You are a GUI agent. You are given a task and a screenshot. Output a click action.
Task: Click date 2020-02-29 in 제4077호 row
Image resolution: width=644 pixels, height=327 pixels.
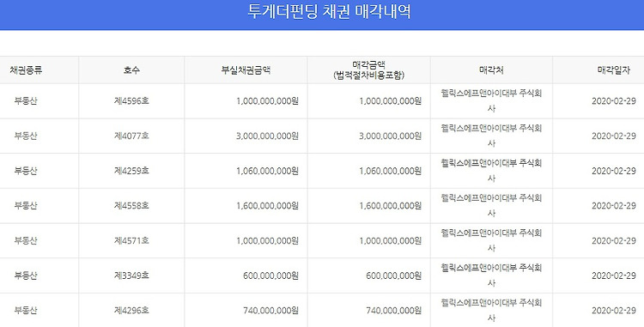(x=614, y=136)
